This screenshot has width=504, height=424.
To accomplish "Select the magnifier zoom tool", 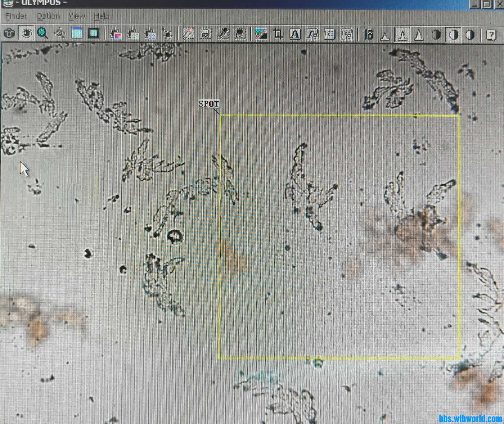I will 43,34.
